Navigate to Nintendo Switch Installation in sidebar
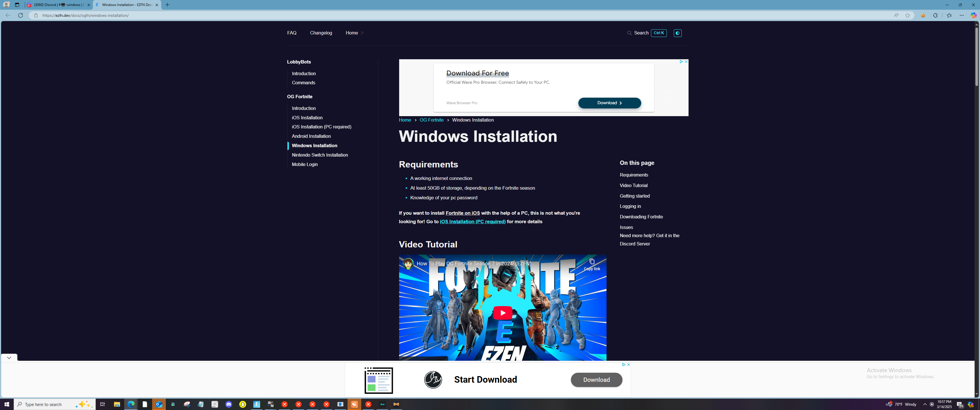 click(320, 155)
